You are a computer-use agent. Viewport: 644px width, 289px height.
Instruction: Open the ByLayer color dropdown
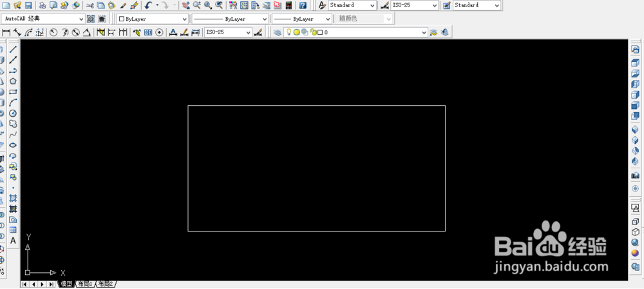[153, 19]
